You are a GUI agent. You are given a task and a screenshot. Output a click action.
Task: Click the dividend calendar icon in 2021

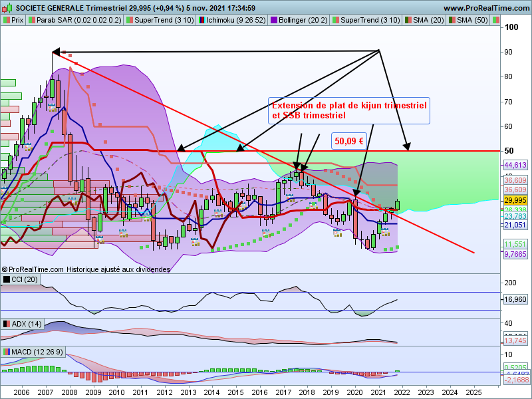(x=385, y=232)
